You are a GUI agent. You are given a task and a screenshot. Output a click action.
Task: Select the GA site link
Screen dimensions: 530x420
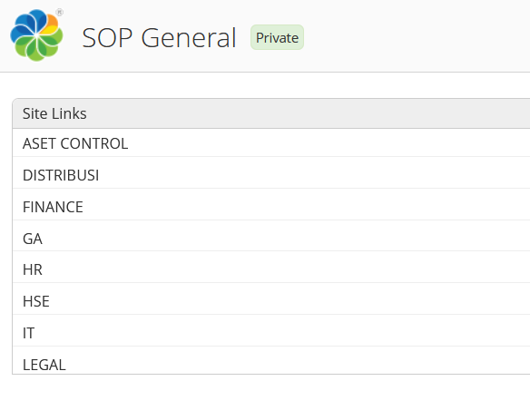click(33, 239)
